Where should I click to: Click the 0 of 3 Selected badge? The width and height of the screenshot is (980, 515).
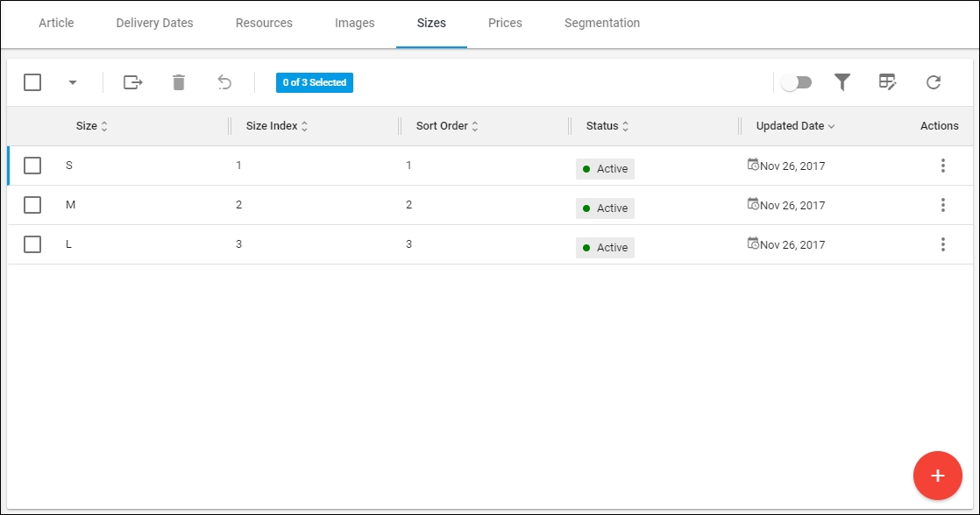tap(315, 82)
